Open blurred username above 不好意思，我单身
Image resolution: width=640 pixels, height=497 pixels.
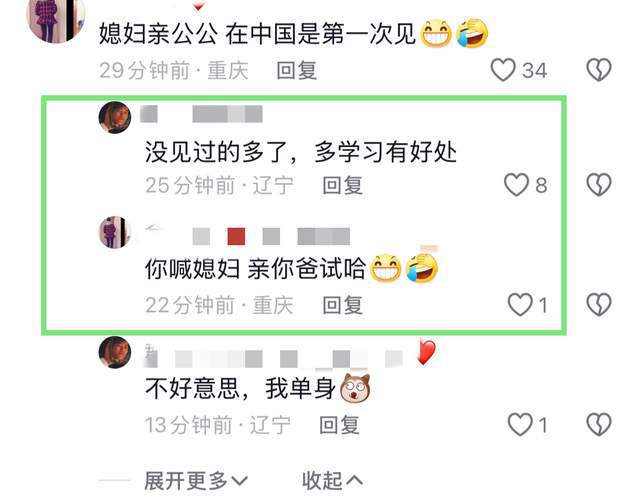[x=273, y=359]
